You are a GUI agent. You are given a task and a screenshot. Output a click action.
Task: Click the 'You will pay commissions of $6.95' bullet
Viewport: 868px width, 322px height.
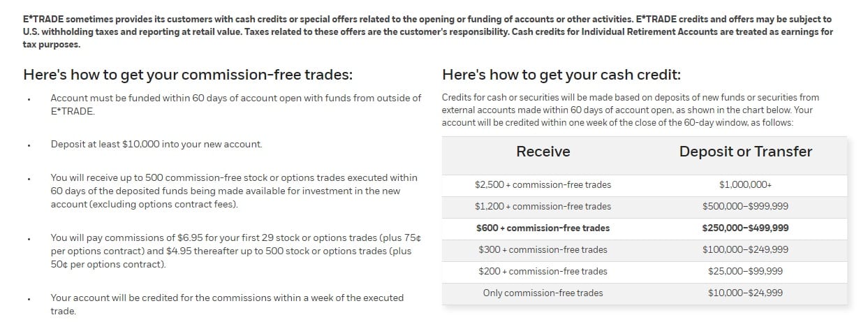[236, 251]
